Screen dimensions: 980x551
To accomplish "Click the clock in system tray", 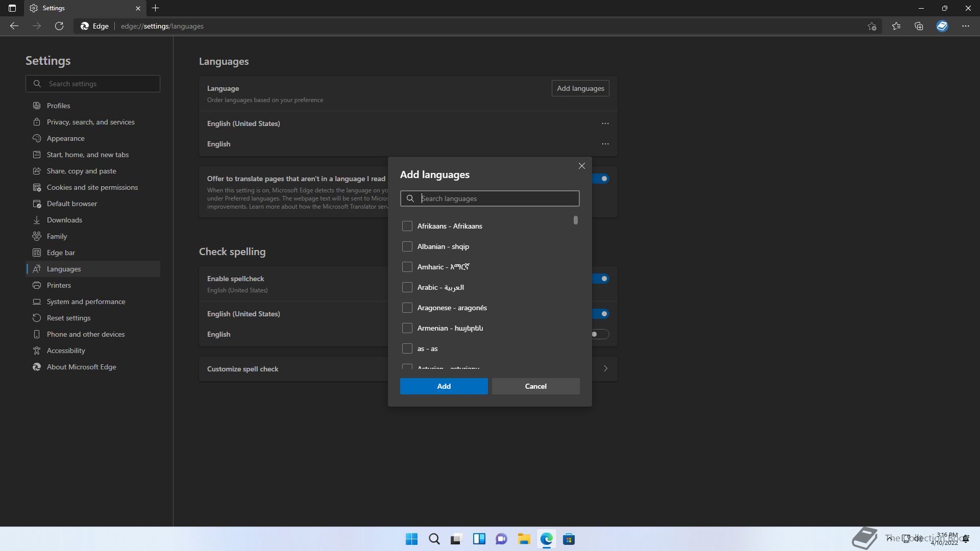I will [945, 539].
